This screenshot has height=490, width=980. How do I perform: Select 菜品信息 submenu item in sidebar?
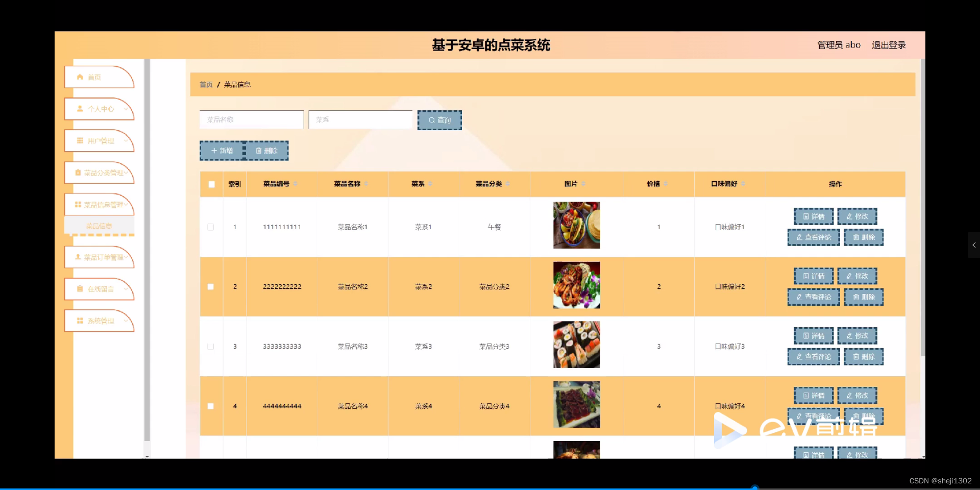pyautogui.click(x=99, y=225)
